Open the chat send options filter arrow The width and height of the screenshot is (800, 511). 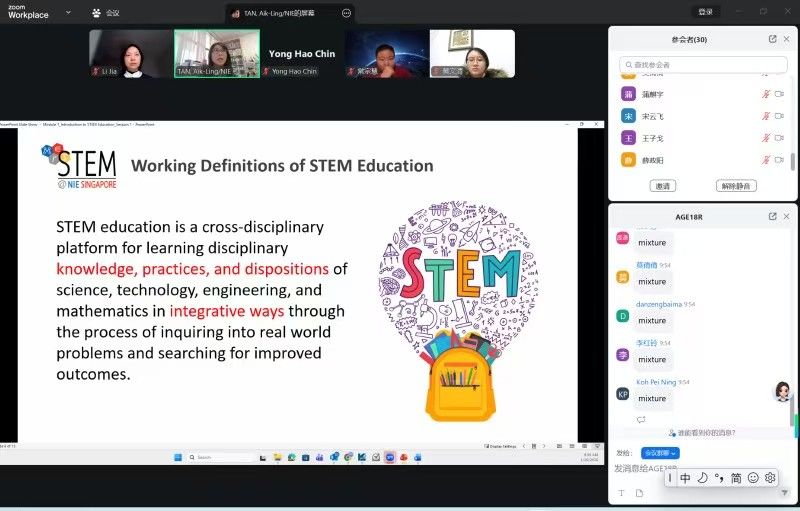click(x=786, y=493)
